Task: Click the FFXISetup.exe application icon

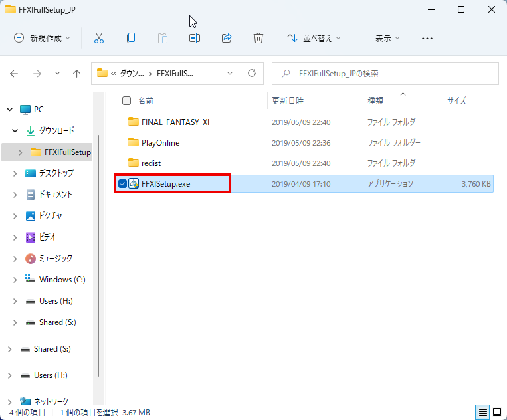Action: tap(134, 183)
